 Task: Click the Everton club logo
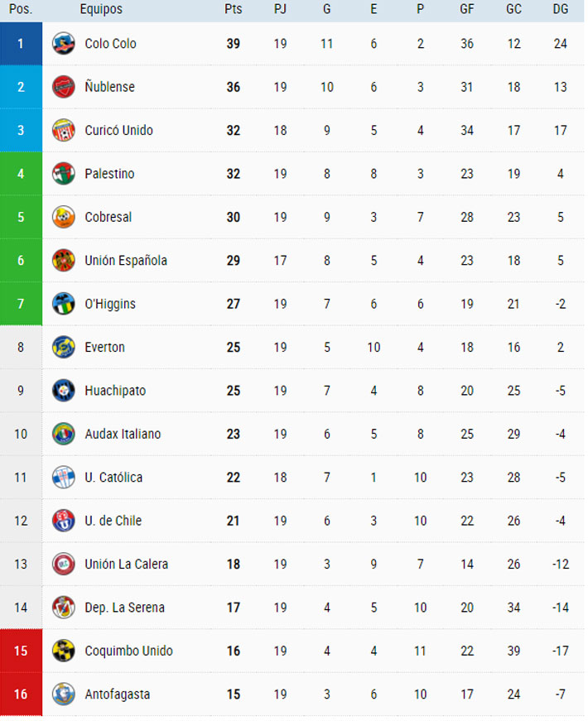point(63,347)
